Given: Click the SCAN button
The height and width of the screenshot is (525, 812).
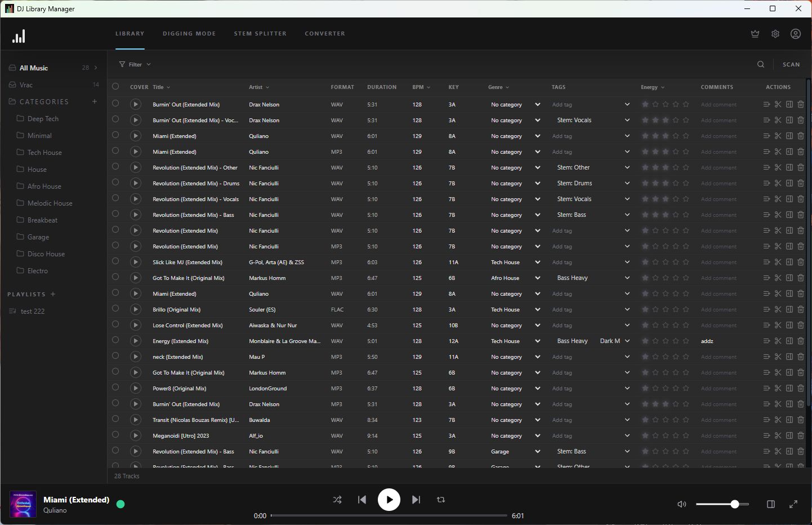Looking at the screenshot, I should (x=791, y=64).
